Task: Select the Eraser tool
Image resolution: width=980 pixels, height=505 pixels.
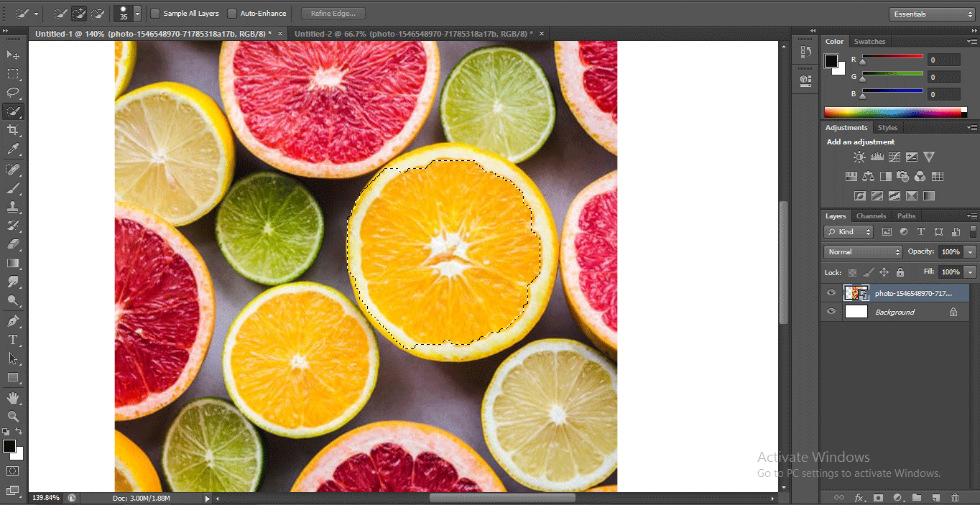Action: (13, 244)
